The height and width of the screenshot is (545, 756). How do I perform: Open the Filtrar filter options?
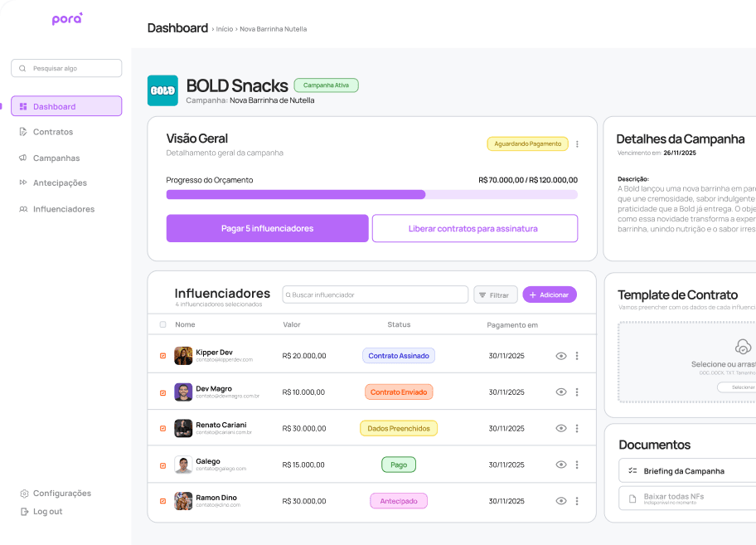pyautogui.click(x=496, y=294)
